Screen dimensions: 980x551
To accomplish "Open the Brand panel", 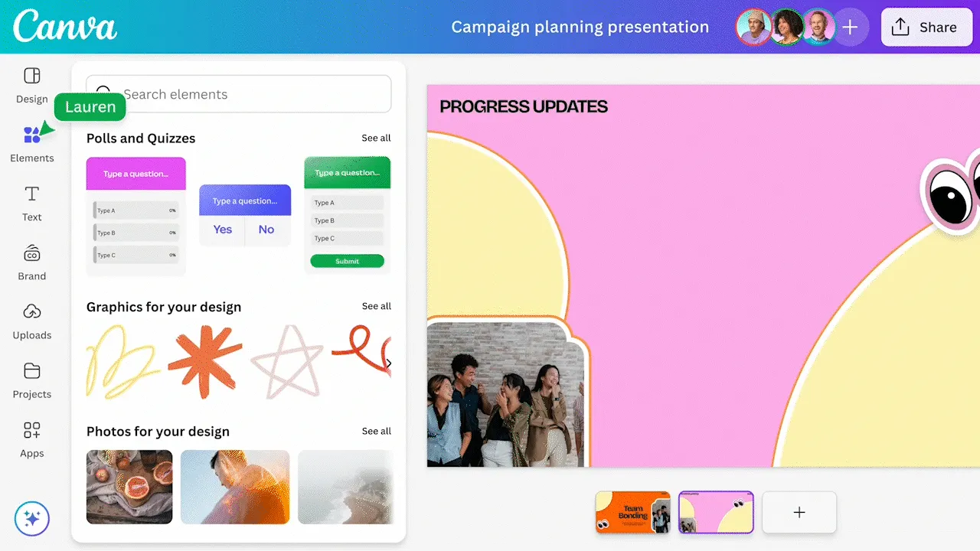I will click(31, 262).
